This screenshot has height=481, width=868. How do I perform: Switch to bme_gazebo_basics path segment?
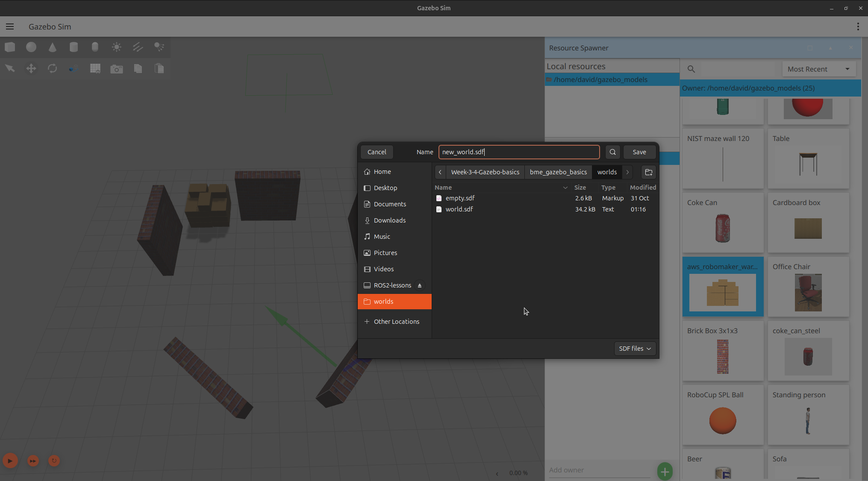(558, 172)
